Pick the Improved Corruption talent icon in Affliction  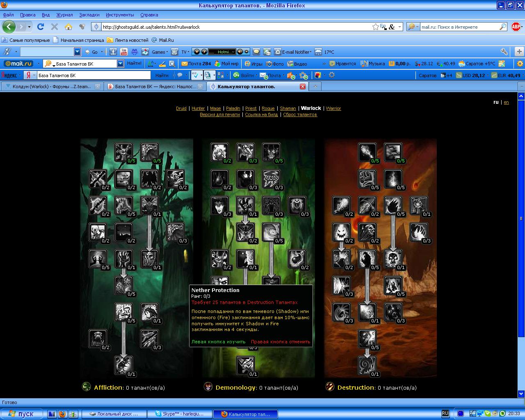[x=149, y=152]
